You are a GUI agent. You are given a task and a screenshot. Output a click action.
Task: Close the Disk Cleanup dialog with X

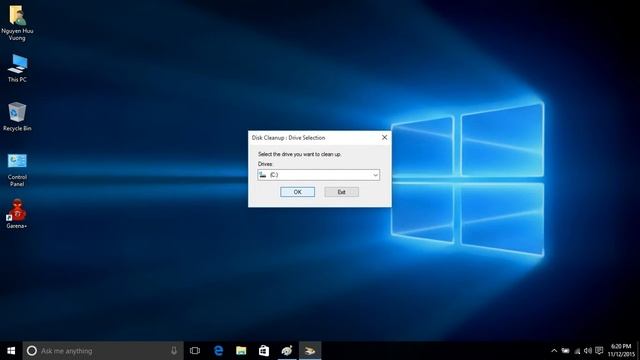[x=384, y=138]
